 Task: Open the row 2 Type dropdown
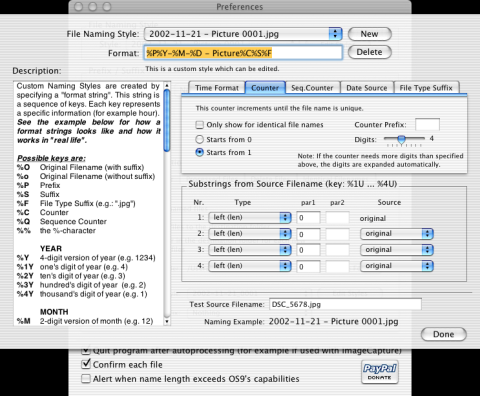[250, 234]
